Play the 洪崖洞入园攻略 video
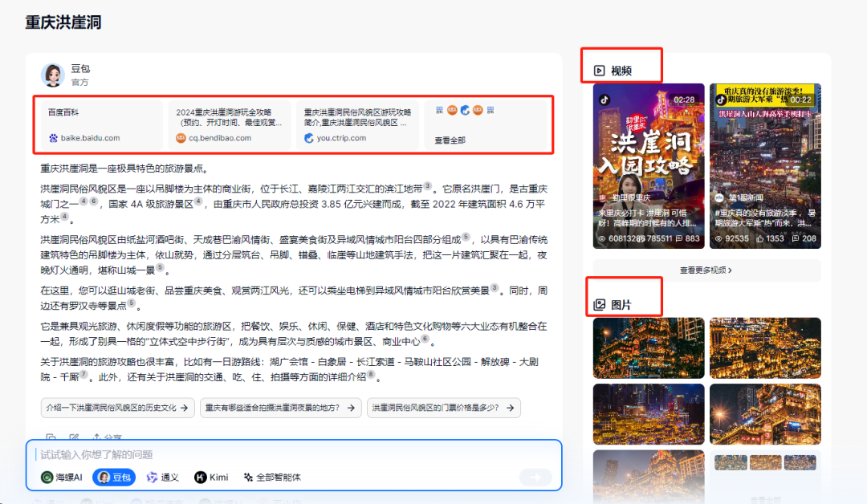867x504 pixels. coord(649,166)
